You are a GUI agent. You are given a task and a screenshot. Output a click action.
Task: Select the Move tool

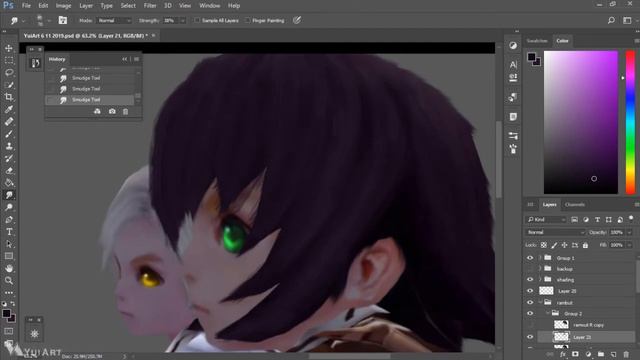(x=9, y=48)
